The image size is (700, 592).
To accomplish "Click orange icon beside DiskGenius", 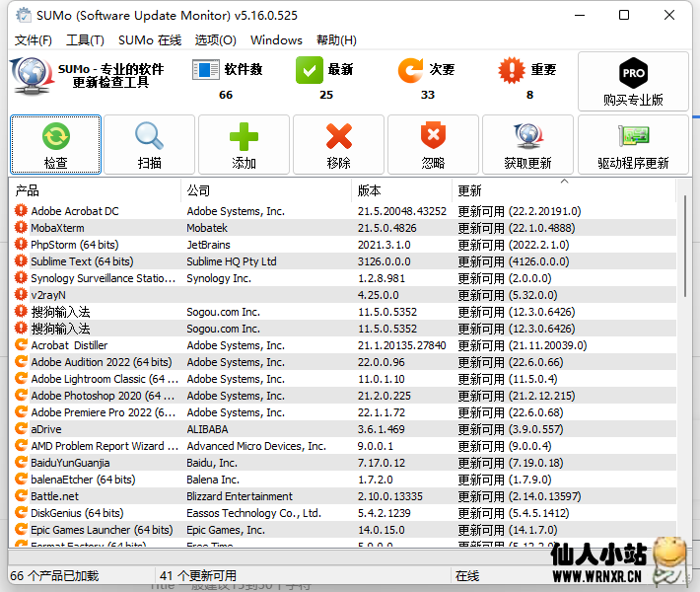I will pyautogui.click(x=21, y=512).
